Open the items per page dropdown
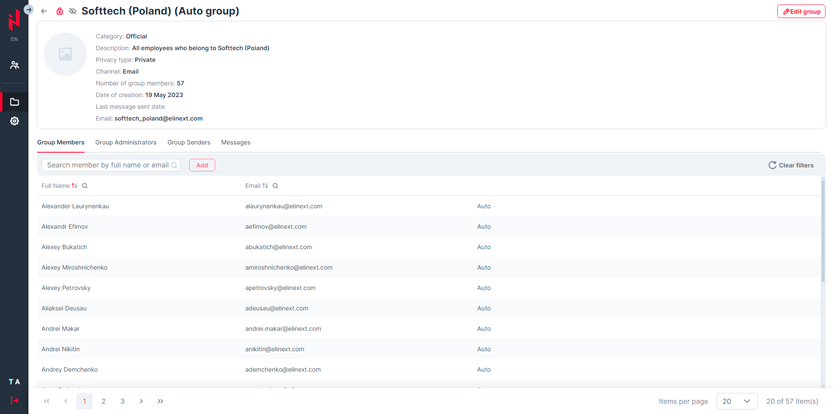834x414 pixels. [737, 401]
